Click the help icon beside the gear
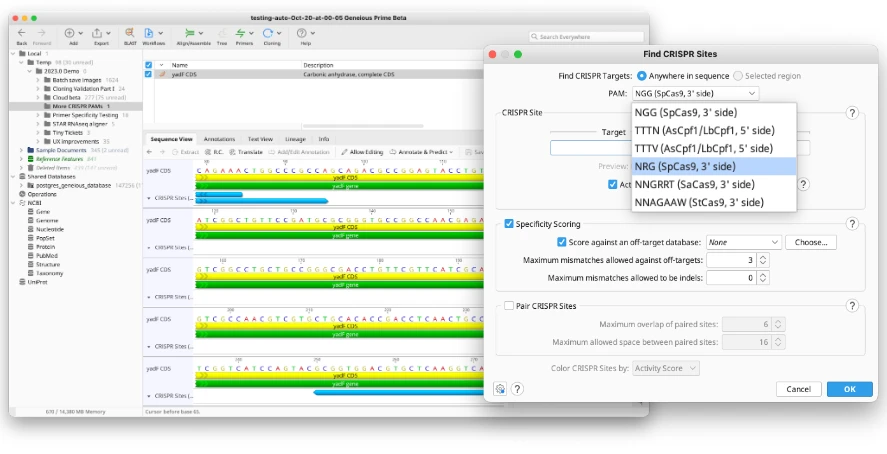887x454 pixels. click(x=517, y=389)
